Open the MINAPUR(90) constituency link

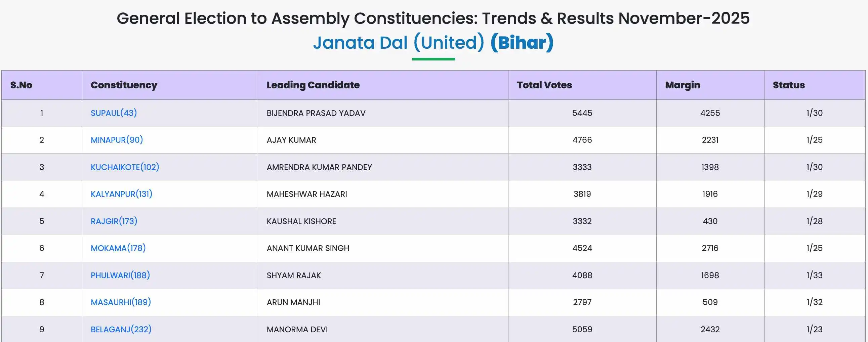pyautogui.click(x=117, y=140)
